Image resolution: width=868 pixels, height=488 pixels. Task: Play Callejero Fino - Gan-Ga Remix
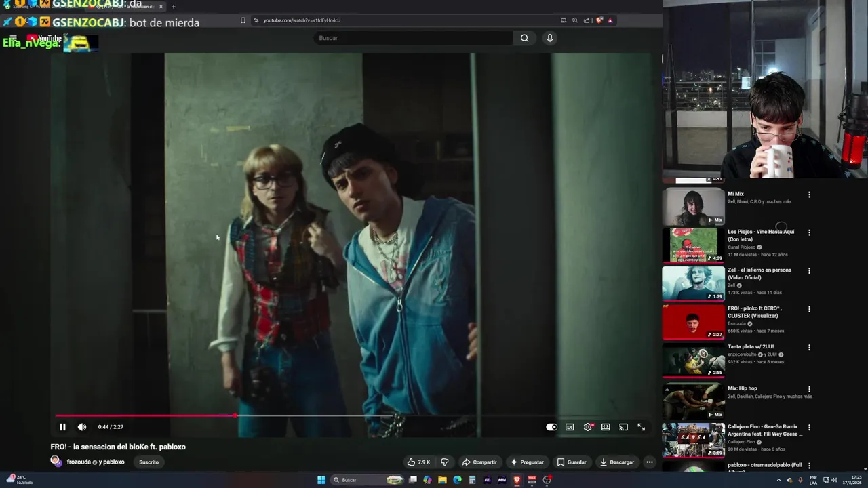693,440
